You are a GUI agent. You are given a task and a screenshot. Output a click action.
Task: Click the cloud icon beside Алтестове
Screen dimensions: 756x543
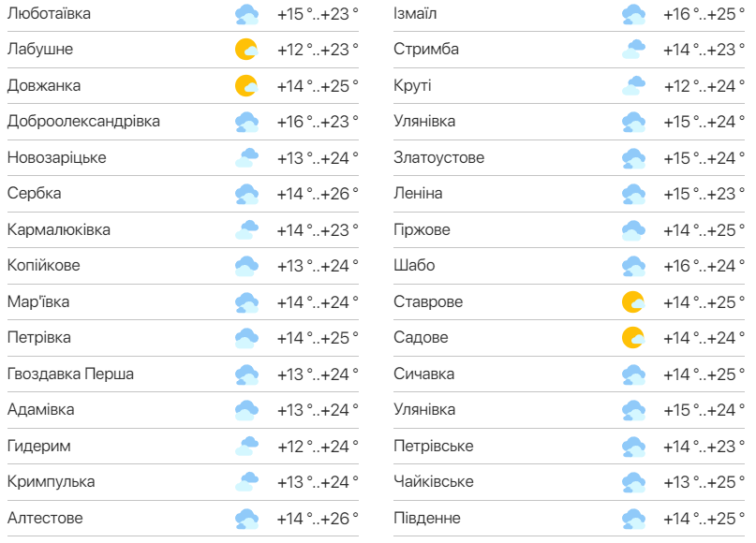click(246, 518)
